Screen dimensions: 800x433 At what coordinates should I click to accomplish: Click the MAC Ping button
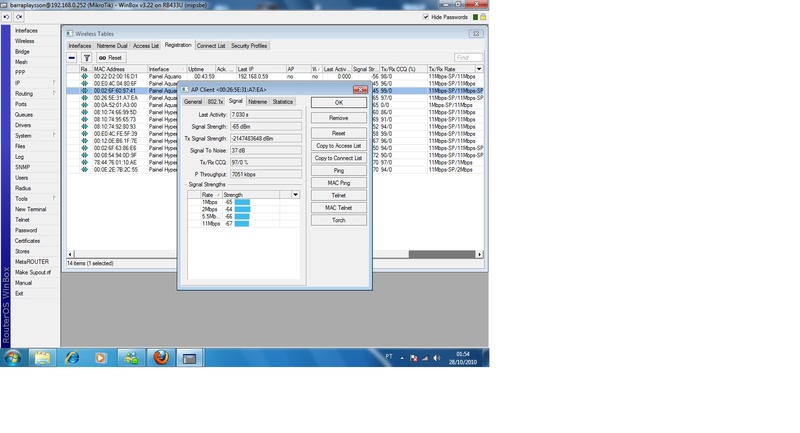click(339, 183)
